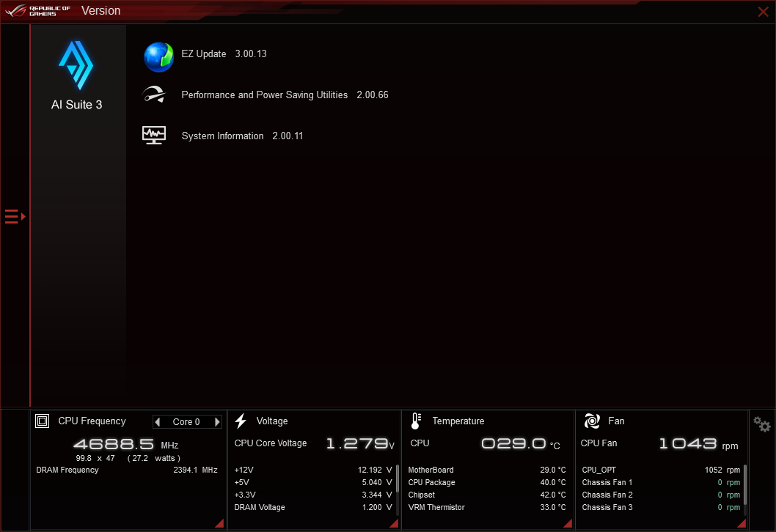Viewport: 776px width, 532px height.
Task: Click the Performance and Power Saving gauge icon
Action: coord(154,95)
